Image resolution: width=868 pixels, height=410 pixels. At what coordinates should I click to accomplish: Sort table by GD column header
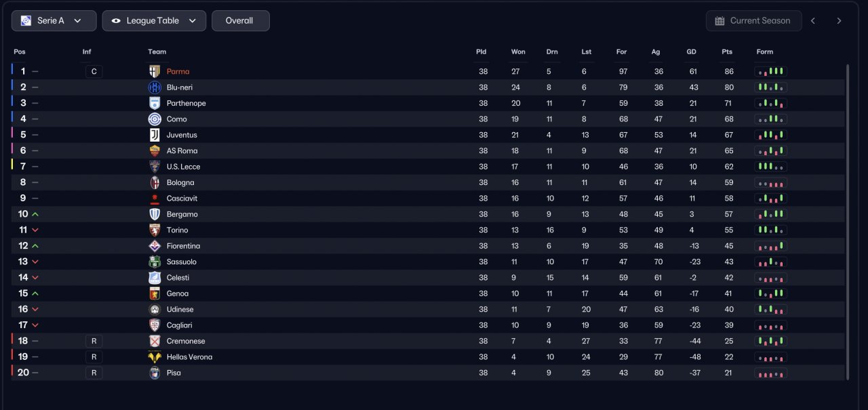point(691,52)
